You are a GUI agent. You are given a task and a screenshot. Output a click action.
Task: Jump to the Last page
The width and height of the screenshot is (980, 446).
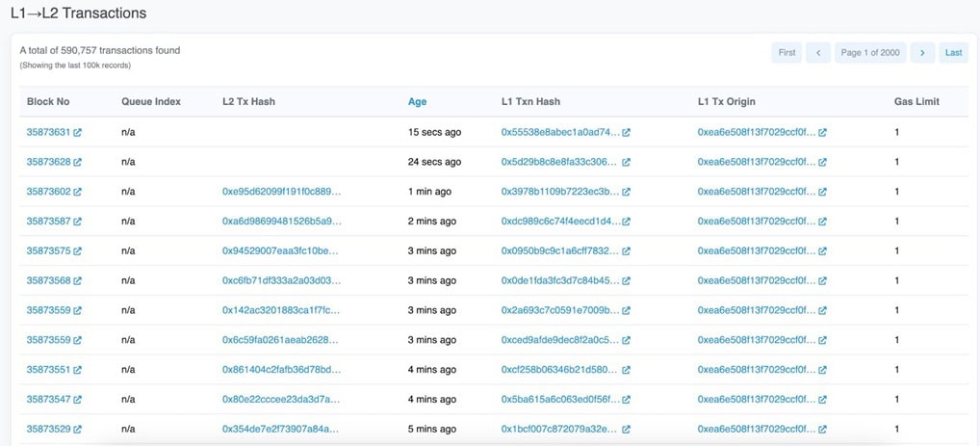pos(953,53)
